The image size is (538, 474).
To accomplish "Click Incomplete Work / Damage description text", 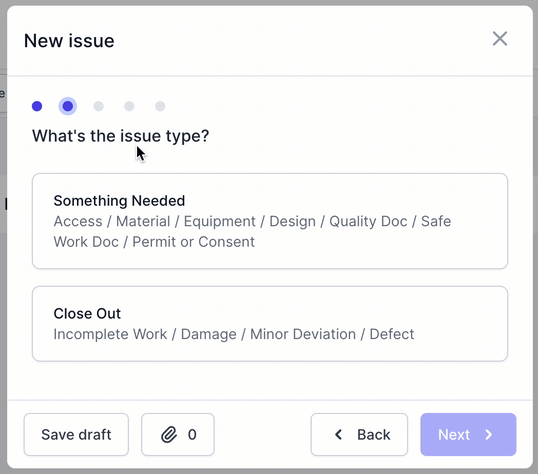I will tap(234, 334).
